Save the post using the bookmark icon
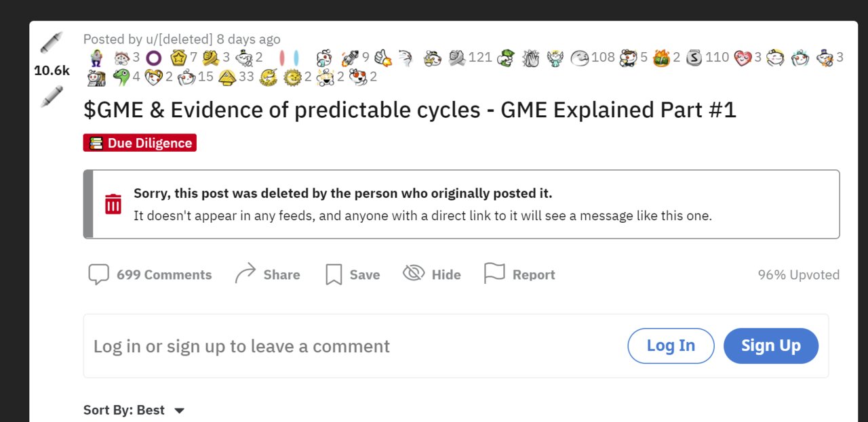This screenshot has width=868, height=422. coord(334,274)
